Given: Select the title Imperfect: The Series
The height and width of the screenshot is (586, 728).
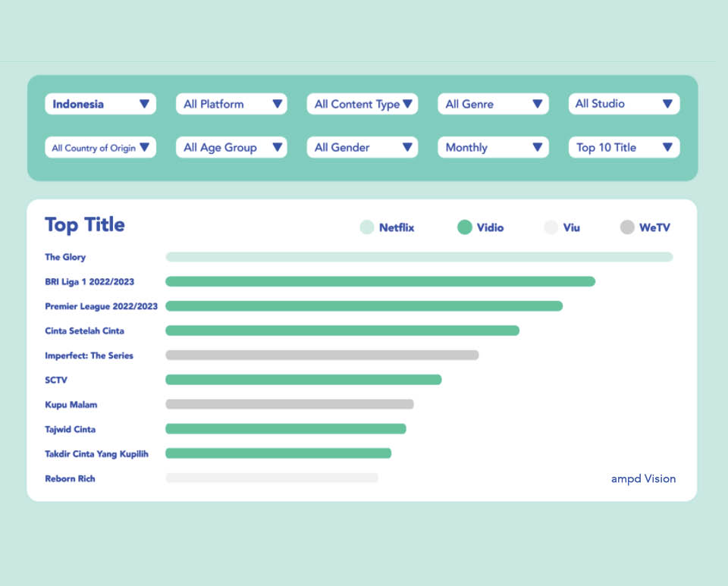Looking at the screenshot, I should point(89,356).
